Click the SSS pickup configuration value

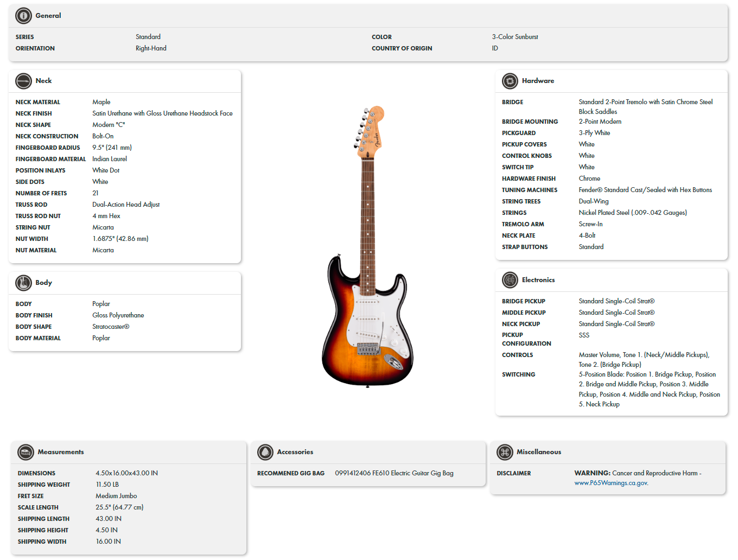[583, 335]
